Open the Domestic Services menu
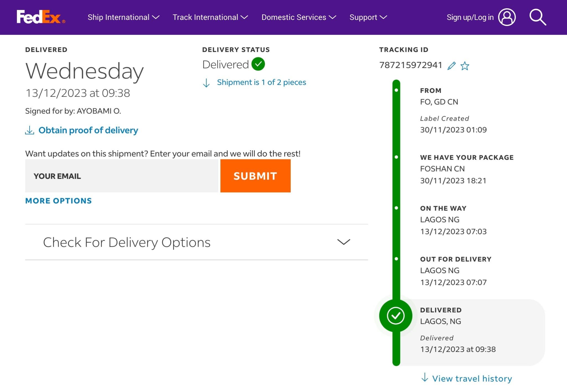Viewport: 567px width, 392px height. [298, 17]
